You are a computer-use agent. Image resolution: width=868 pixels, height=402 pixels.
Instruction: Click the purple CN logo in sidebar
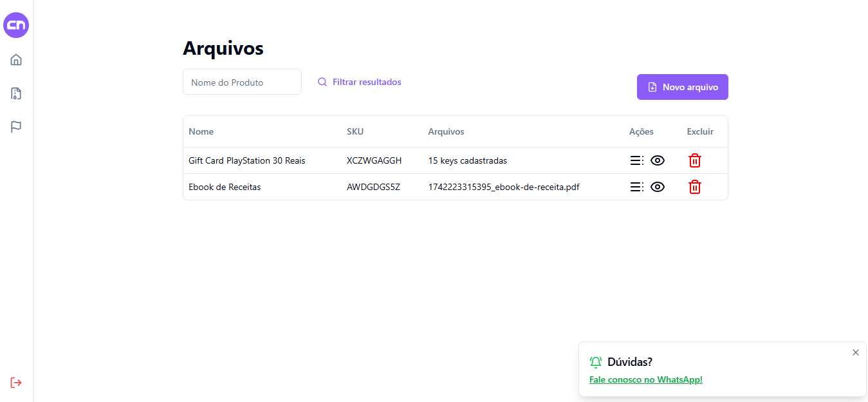pos(16,25)
